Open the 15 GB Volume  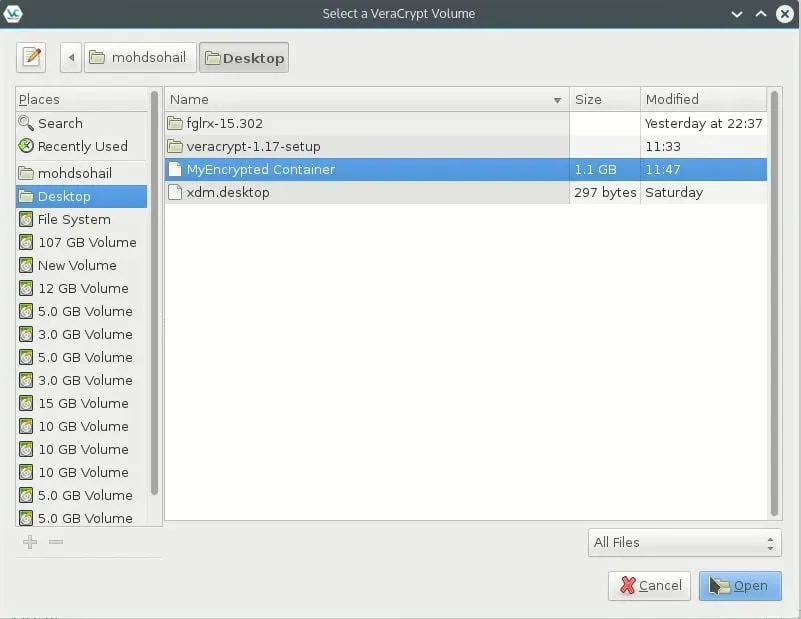tap(82, 403)
